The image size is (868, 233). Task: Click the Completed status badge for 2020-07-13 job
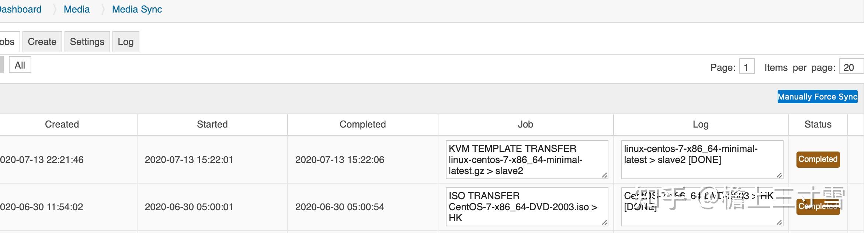[x=818, y=159]
